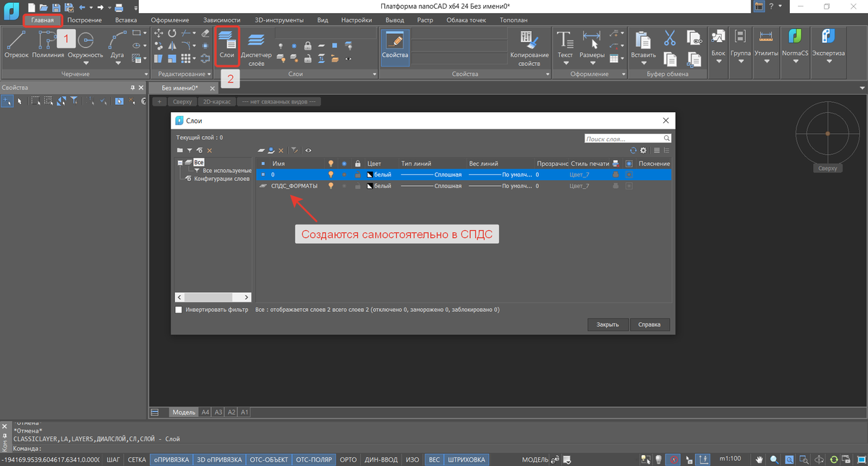Click the Поиск слоя search field

pos(628,138)
